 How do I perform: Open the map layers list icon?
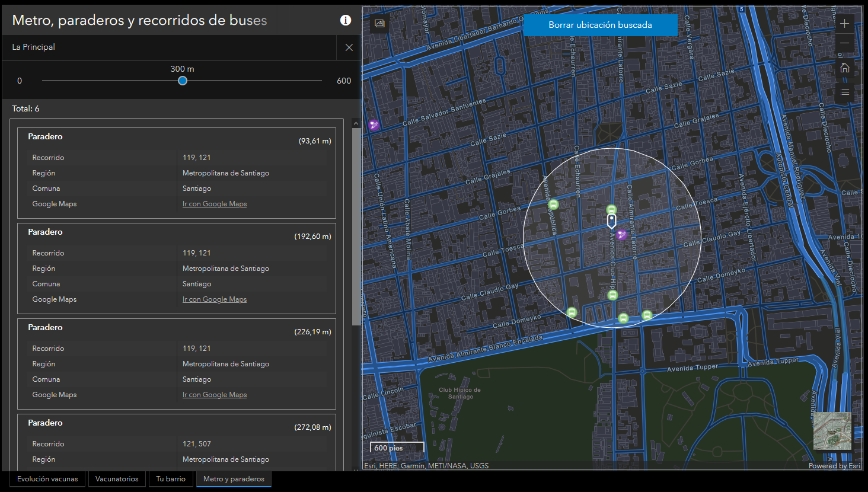845,92
